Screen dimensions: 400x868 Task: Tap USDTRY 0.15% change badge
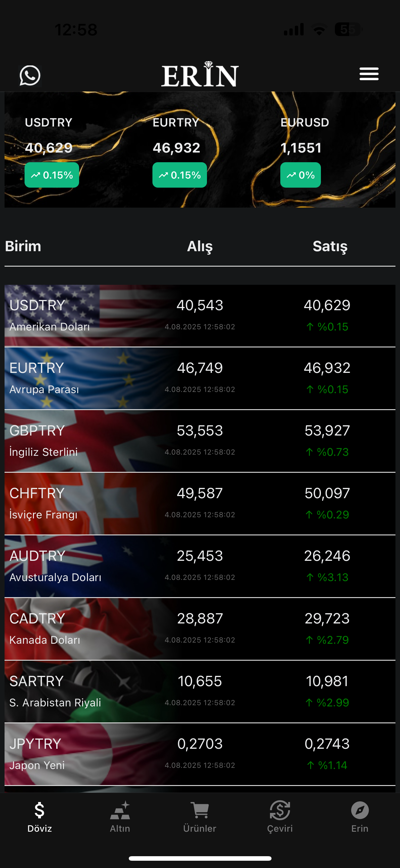(x=52, y=175)
